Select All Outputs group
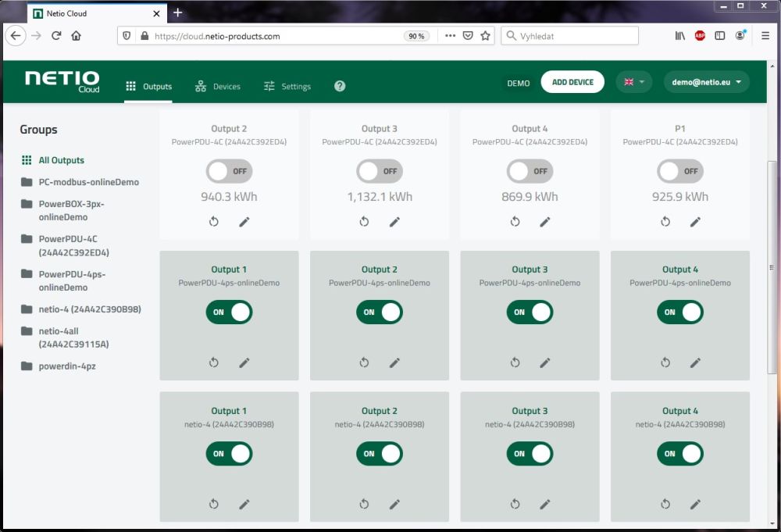The height and width of the screenshot is (532, 781). point(53,160)
